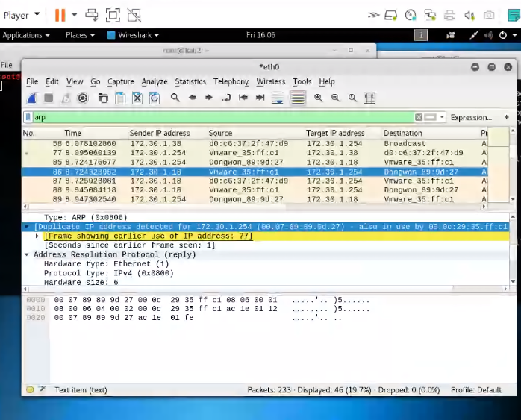Open capture file properties status icon
The width and height of the screenshot is (521, 420).
tap(43, 389)
